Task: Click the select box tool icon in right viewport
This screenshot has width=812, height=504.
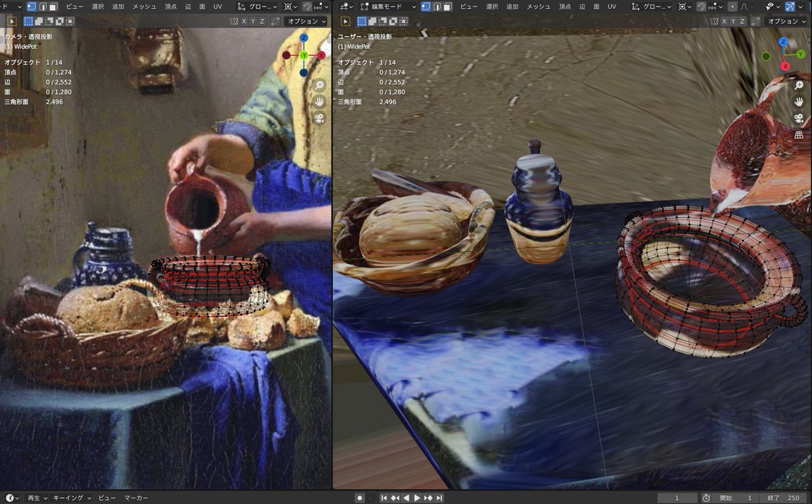Action: (345, 22)
